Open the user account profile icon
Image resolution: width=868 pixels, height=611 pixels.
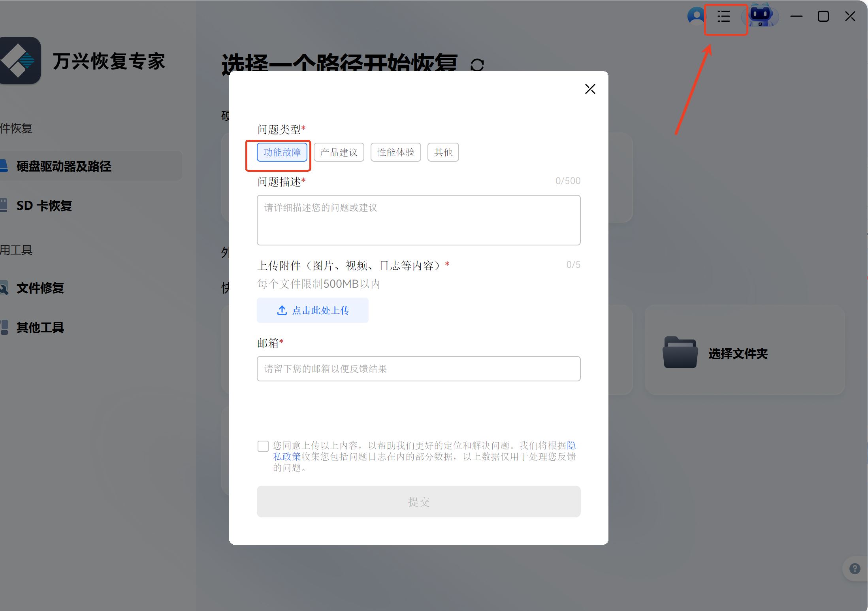coord(696,16)
